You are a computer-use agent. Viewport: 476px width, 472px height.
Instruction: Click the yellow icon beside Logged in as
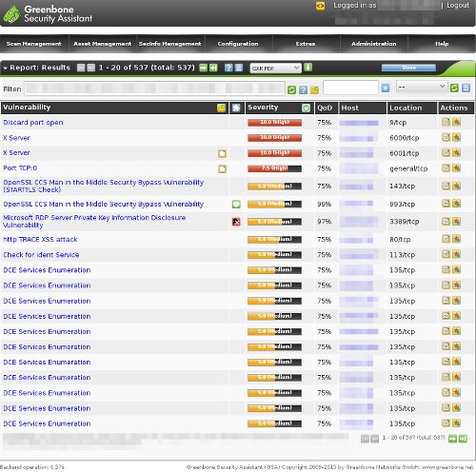click(x=320, y=6)
